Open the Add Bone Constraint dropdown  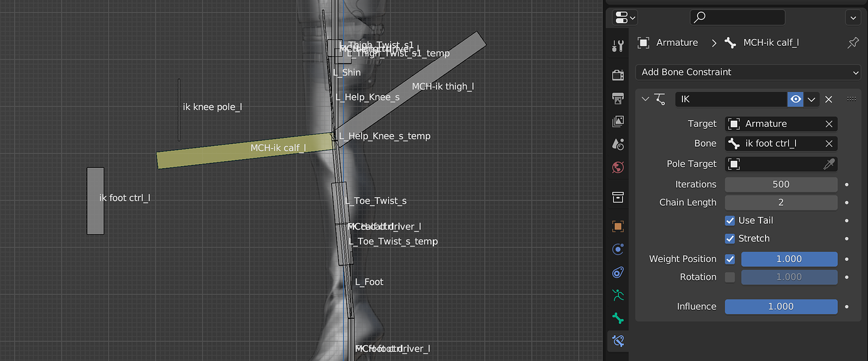pos(748,72)
